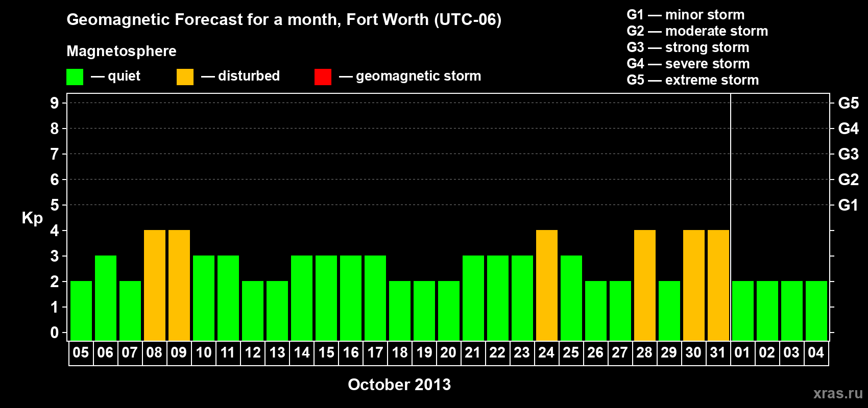868x408 pixels.
Task: Click the G5 extreme storm legend line
Action: [x=693, y=80]
